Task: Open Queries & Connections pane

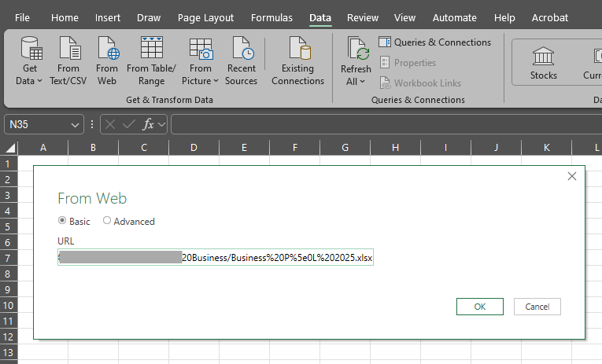Action: [434, 42]
